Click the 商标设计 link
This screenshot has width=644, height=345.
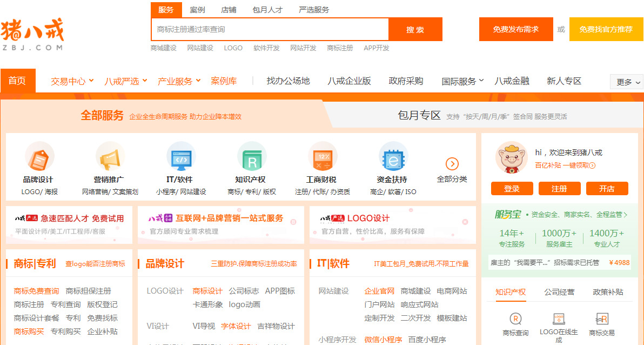point(207,291)
